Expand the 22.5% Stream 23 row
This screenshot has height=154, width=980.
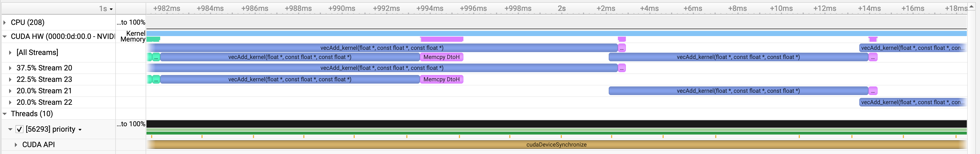tap(10, 80)
